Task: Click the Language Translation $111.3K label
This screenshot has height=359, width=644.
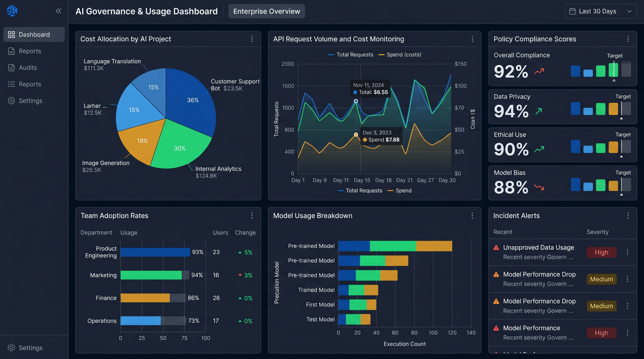Action: [112, 65]
